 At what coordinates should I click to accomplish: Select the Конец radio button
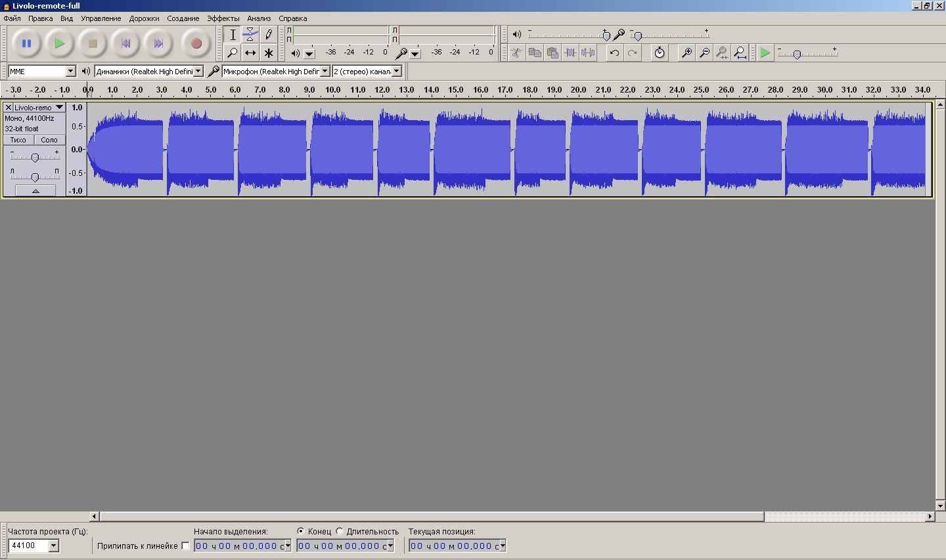point(301,531)
